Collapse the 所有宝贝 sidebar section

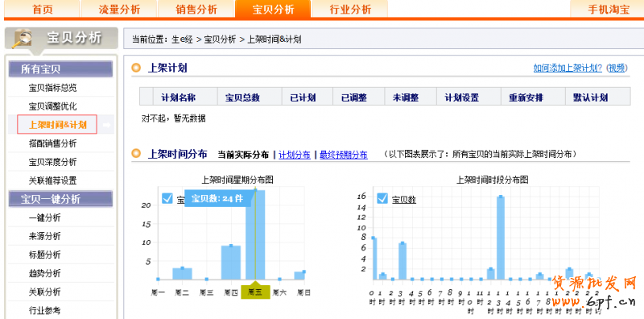pyautogui.click(x=61, y=69)
